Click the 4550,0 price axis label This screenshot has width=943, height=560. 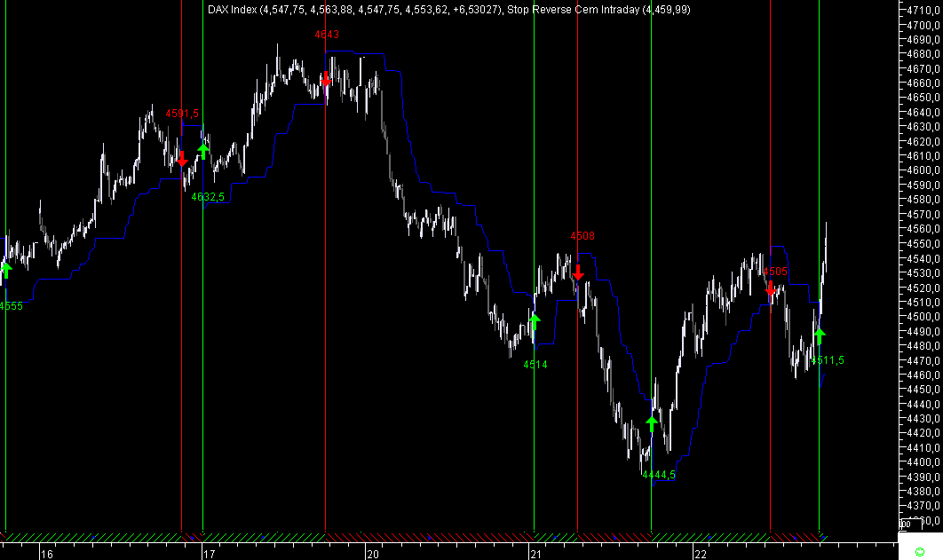pos(923,244)
